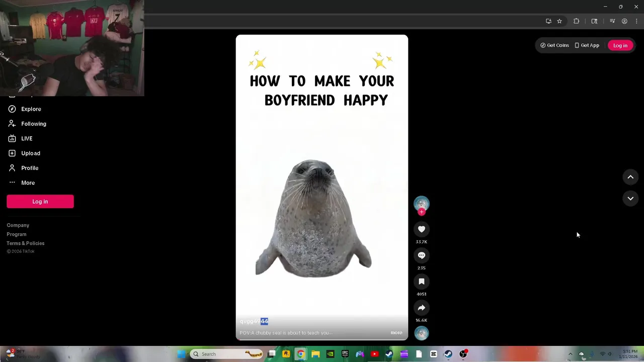
Task: Open the spinning sound disc icon
Action: (x=422, y=333)
